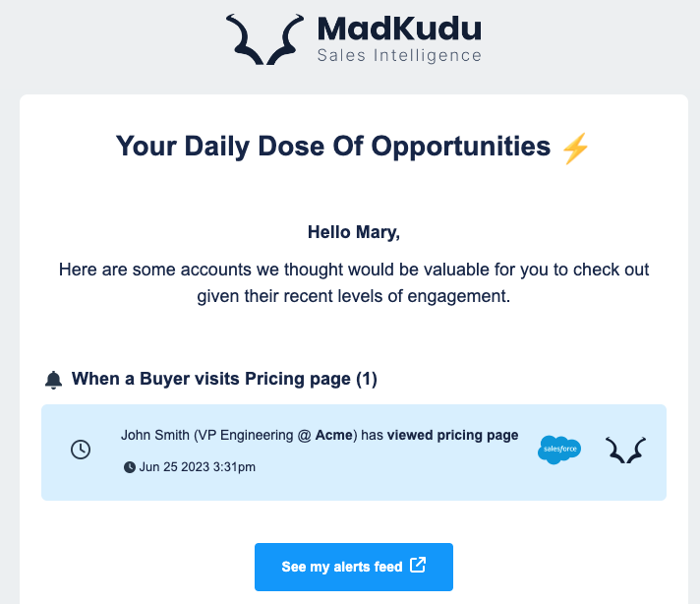This screenshot has width=700, height=604.
Task: Click the lightning bolt emoji in the title
Action: click(x=575, y=149)
